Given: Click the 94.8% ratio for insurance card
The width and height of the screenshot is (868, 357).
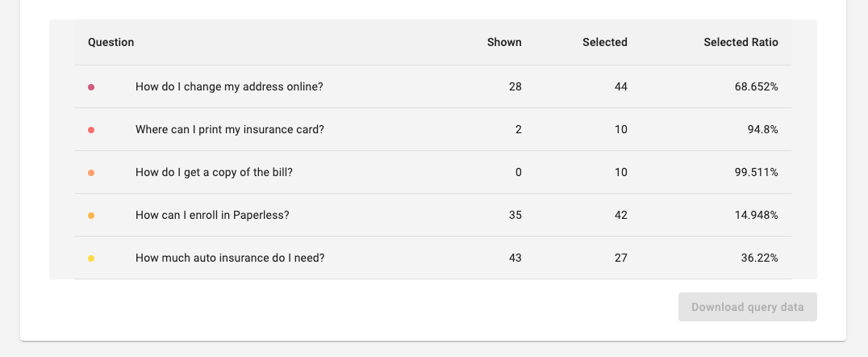Looking at the screenshot, I should click(x=763, y=130).
